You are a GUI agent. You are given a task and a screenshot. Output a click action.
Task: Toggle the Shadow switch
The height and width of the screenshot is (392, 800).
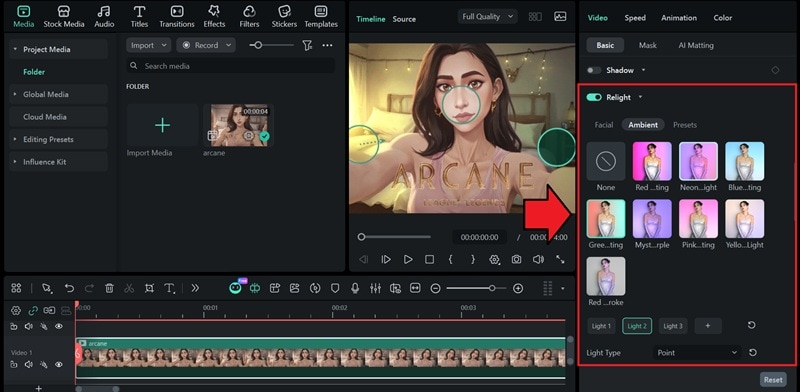tap(593, 70)
